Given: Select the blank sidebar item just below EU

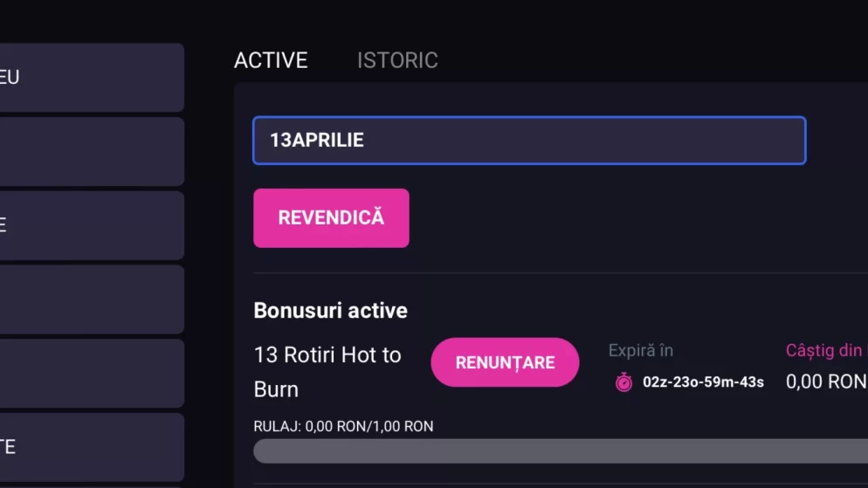Looking at the screenshot, I should pos(92,151).
